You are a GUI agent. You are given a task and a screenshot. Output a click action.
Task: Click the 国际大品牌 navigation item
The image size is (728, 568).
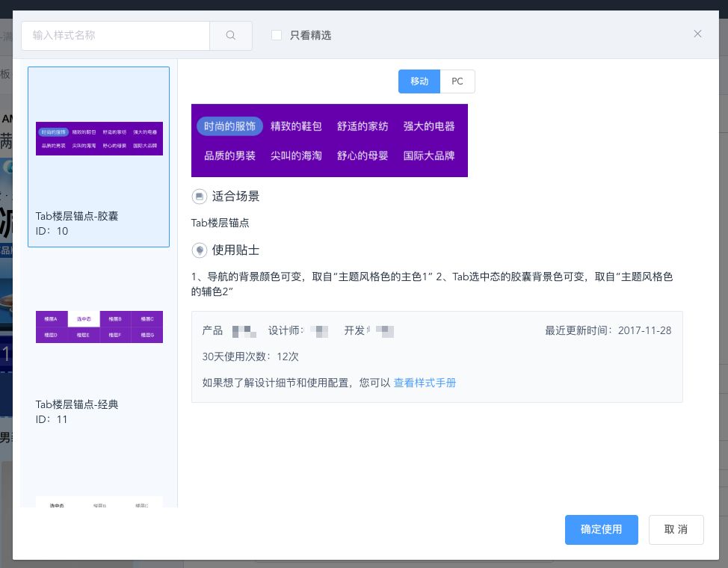(430, 155)
